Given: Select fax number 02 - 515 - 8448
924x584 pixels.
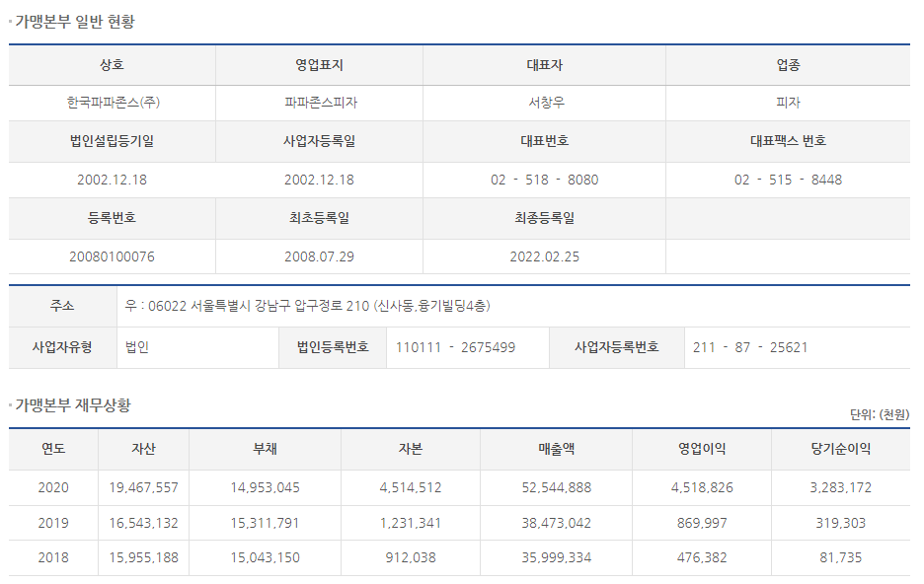Looking at the screenshot, I should click(788, 180).
